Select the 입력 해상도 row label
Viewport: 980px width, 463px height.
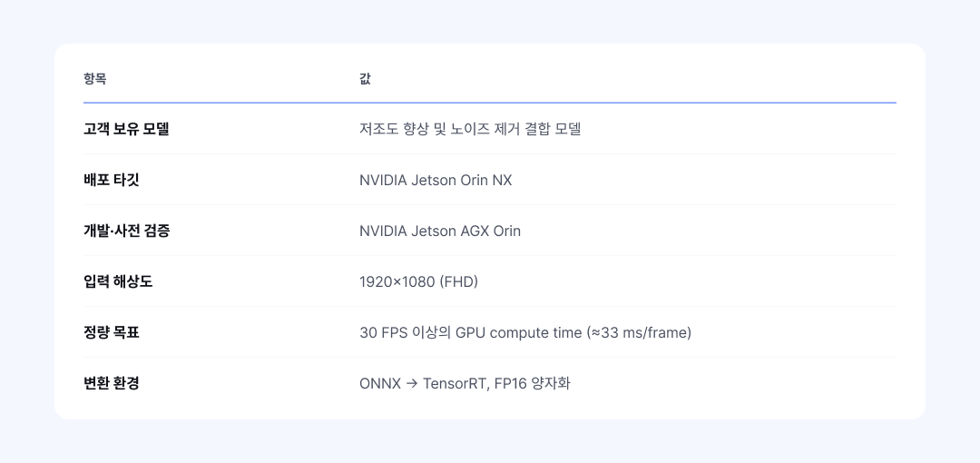tap(118, 281)
